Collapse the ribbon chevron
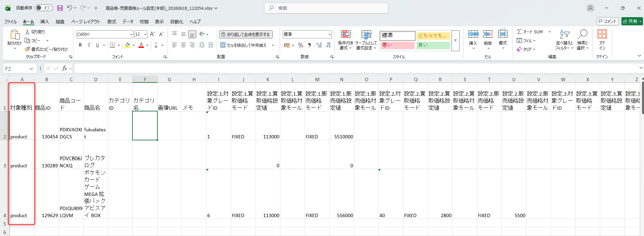Viewport: 644px width, 236px height. pyautogui.click(x=639, y=56)
